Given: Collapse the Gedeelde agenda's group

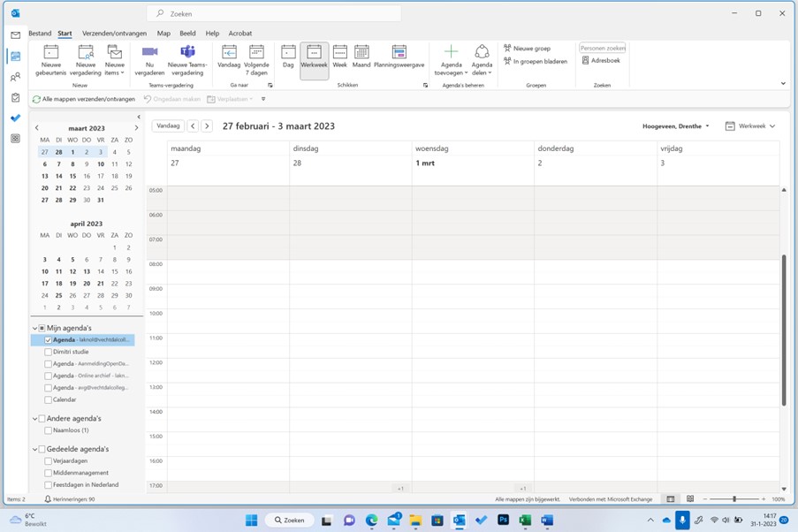Looking at the screenshot, I should click(x=34, y=449).
